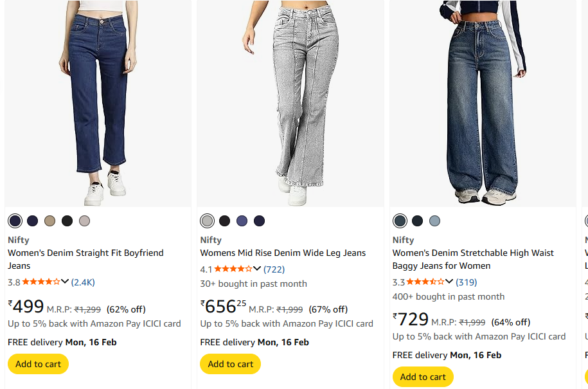Open the 722 reviews link

coord(274,269)
